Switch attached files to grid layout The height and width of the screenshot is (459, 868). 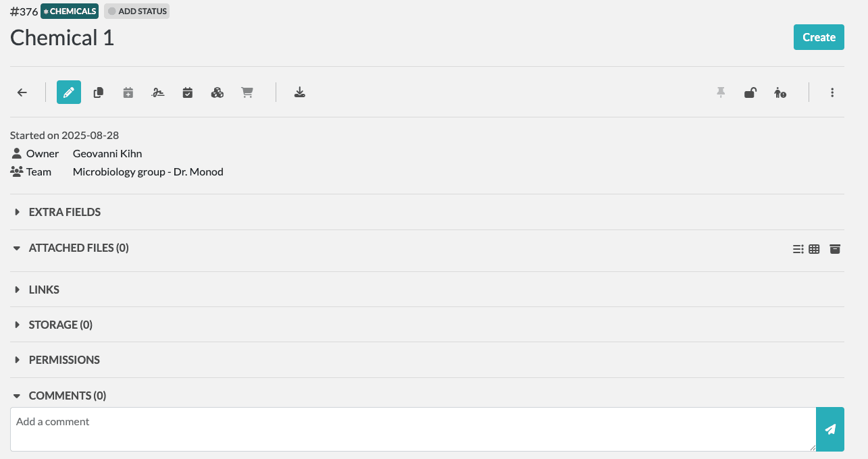[x=814, y=249]
